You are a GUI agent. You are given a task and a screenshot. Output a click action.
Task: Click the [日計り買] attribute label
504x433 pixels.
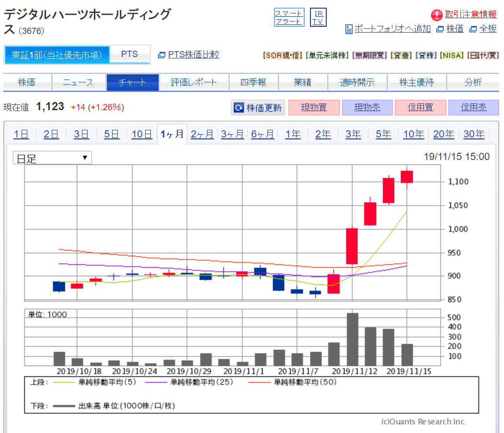click(483, 55)
